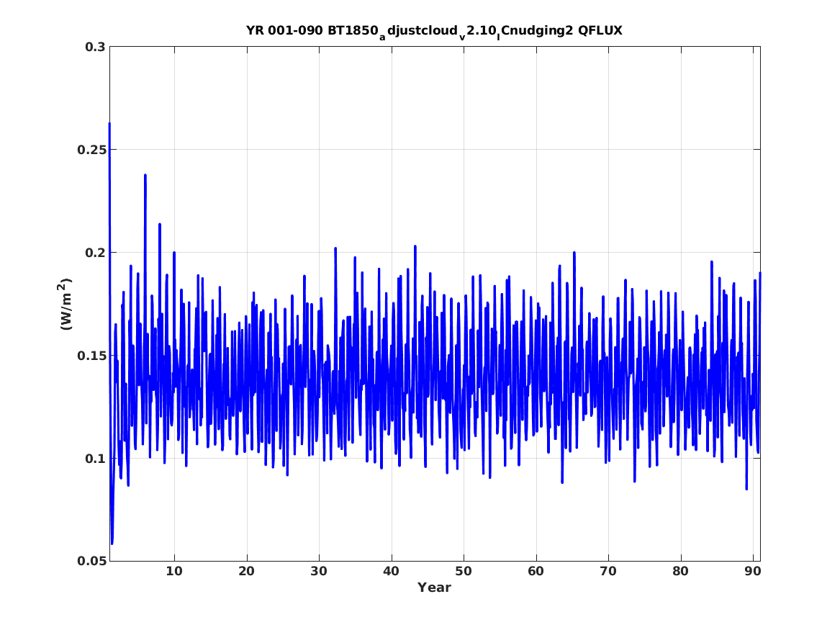The width and height of the screenshot is (840, 630).
Task: Click y-axis tick label '0.15'
Action: (91, 356)
